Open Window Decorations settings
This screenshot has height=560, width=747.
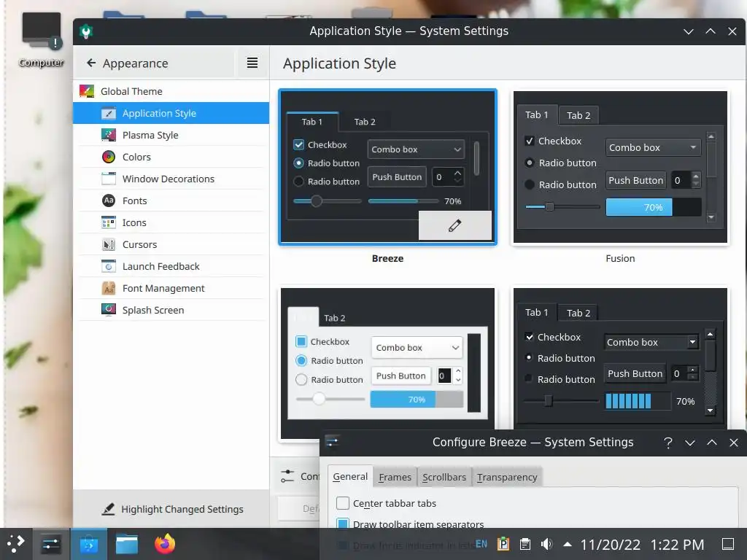(171, 179)
